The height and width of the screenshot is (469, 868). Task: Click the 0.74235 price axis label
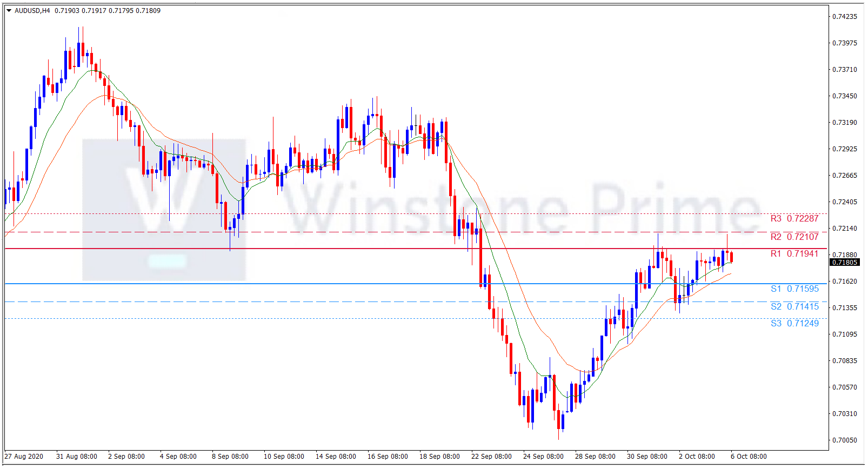[x=844, y=17]
